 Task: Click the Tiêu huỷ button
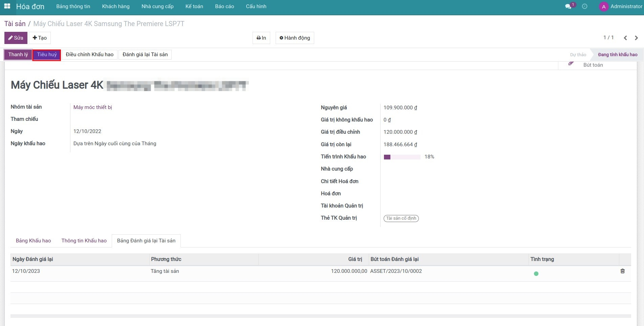click(x=47, y=55)
